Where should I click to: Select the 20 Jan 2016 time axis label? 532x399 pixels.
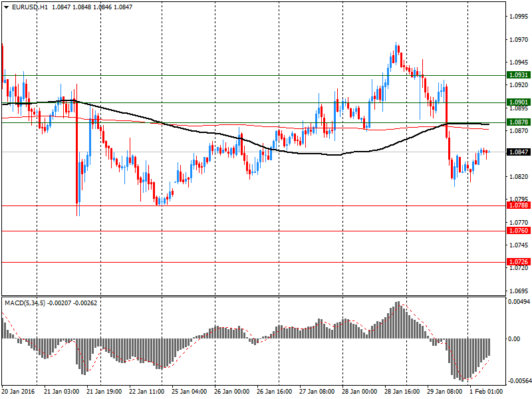point(19,391)
